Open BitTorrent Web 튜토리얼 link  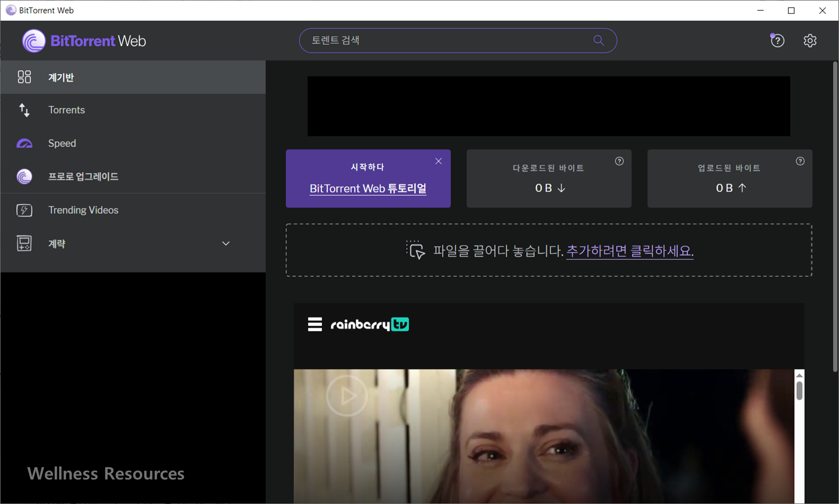tap(368, 189)
